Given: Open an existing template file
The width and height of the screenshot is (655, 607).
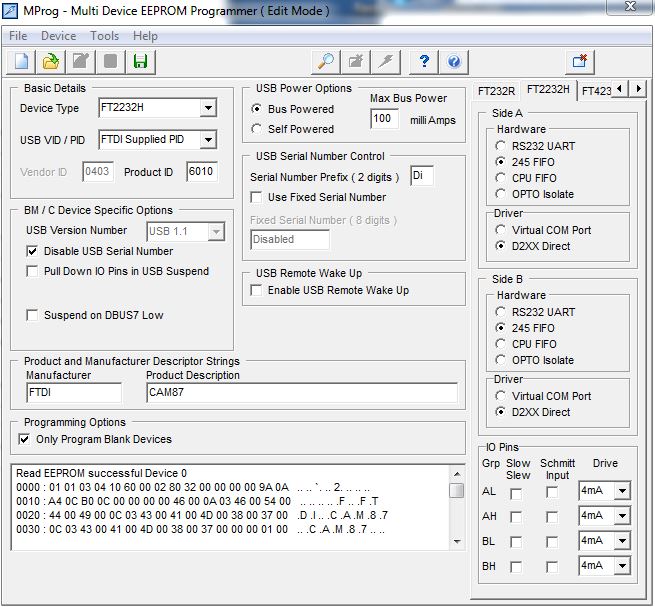Looking at the screenshot, I should (x=51, y=62).
